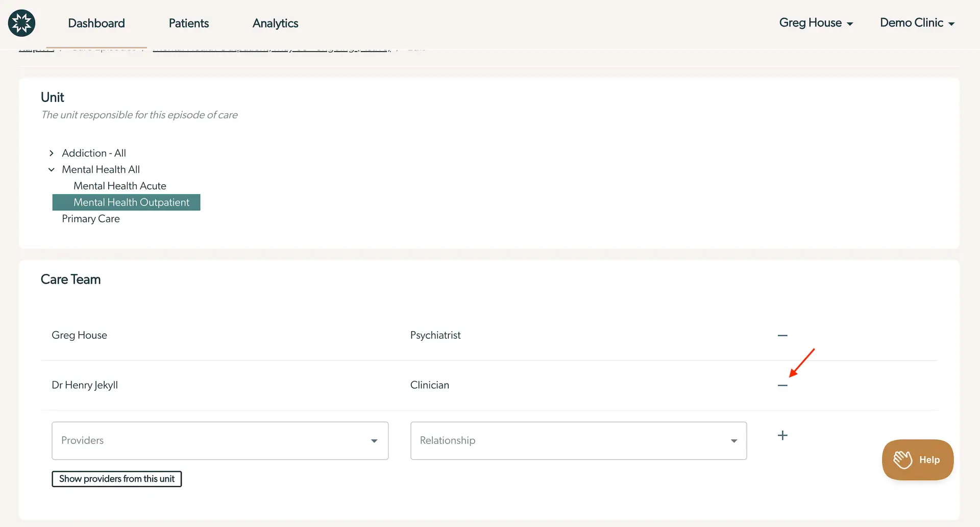The image size is (980, 527).
Task: Click Show providers from this unit
Action: [116, 479]
